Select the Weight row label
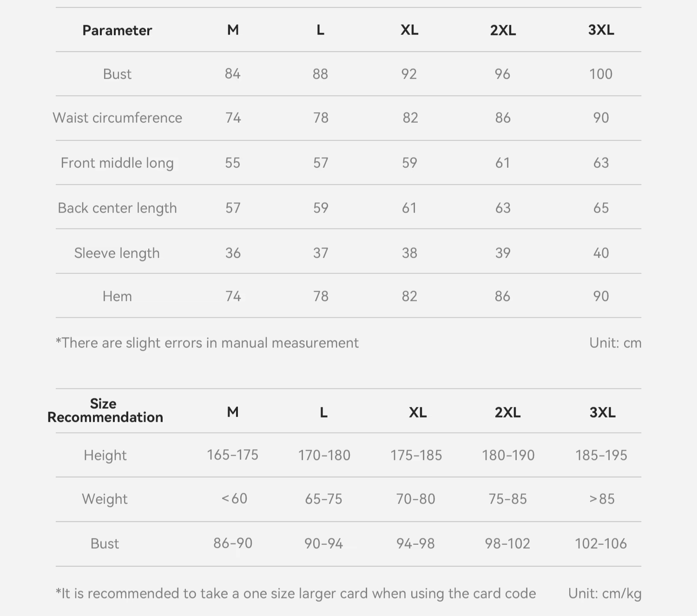 click(105, 499)
